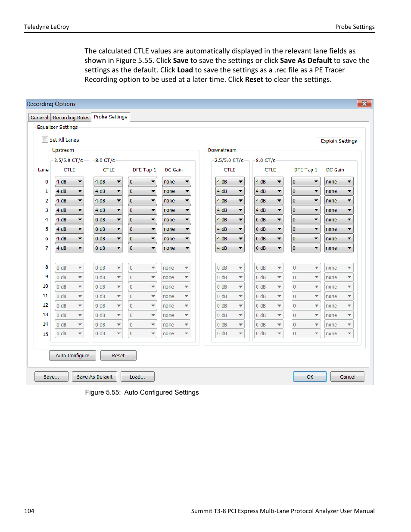The height and width of the screenshot is (532, 411).
Task: Open Upstream 8.0 GT/s CTLE dropdown for lane 3
Action: click(108, 210)
